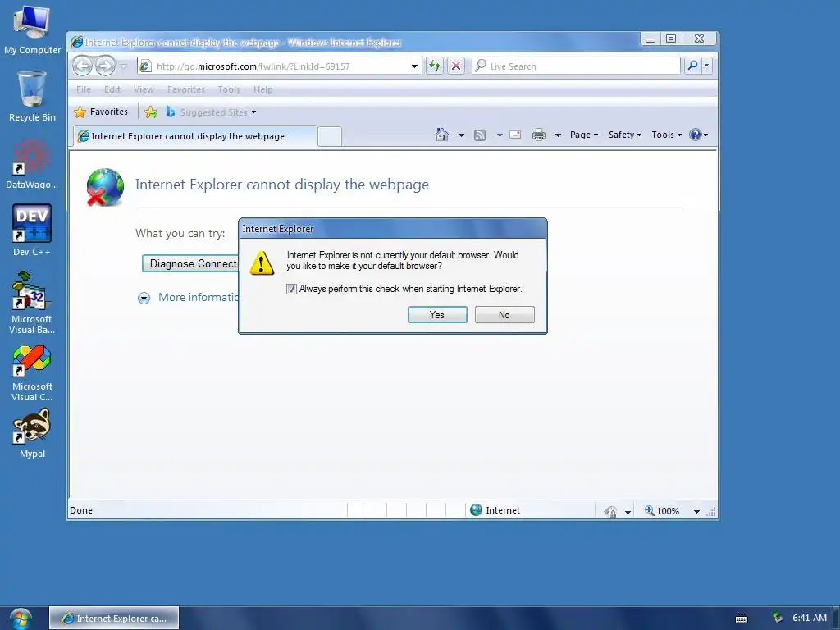Click the network status tray icon
This screenshot has width=840, height=630.
point(778,618)
